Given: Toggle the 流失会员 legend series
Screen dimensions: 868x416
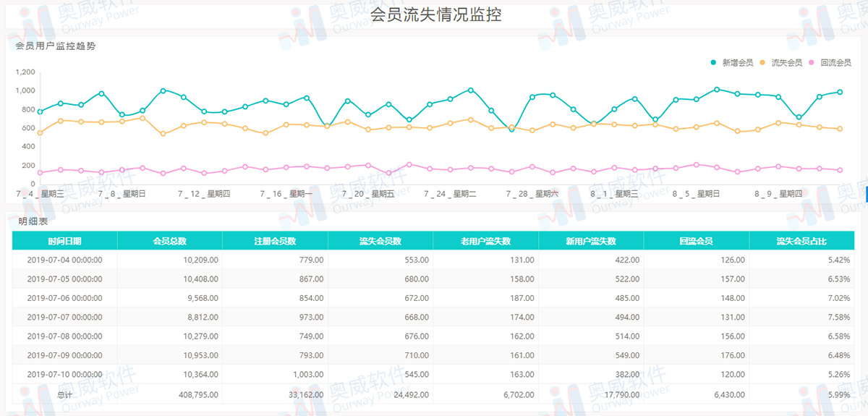Looking at the screenshot, I should click(781, 63).
